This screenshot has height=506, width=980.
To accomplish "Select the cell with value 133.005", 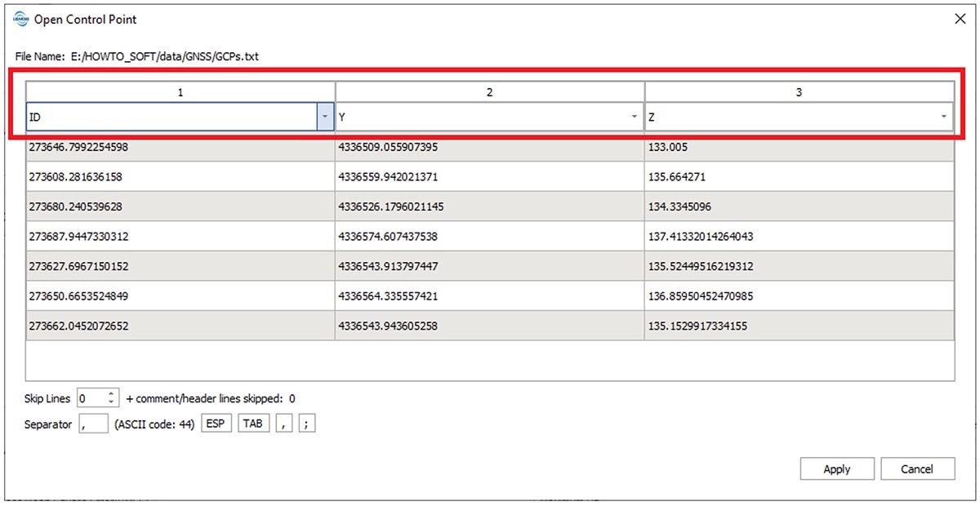I will coord(799,148).
